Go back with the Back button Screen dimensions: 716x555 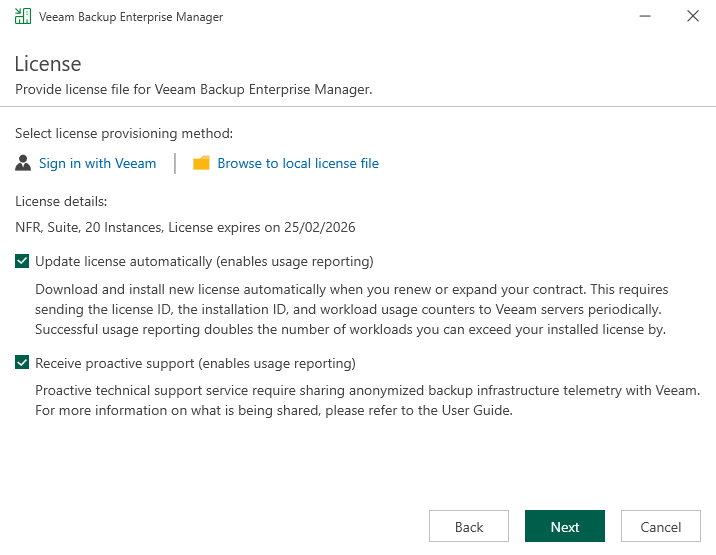pos(469,527)
